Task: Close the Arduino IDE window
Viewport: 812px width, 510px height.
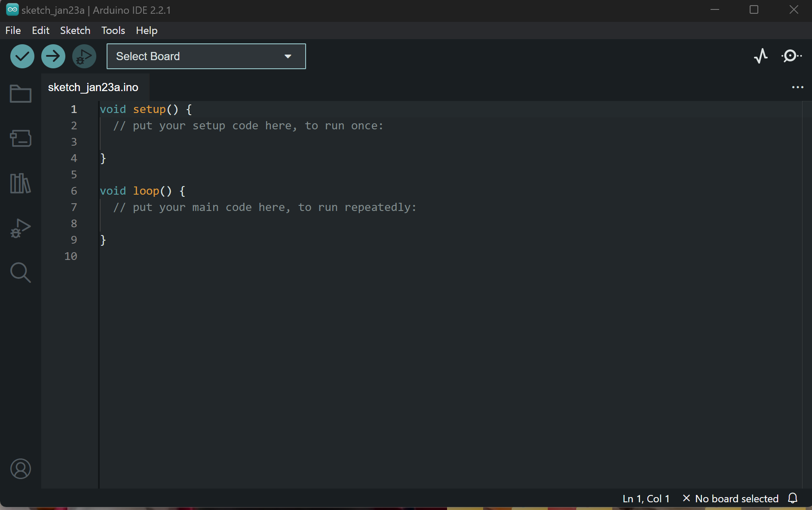Action: click(794, 9)
